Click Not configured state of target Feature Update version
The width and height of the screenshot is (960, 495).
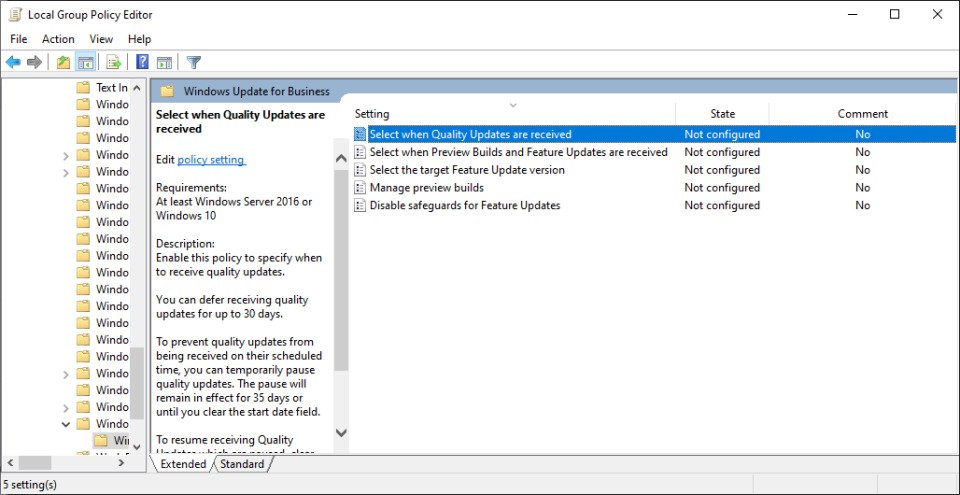tap(722, 170)
